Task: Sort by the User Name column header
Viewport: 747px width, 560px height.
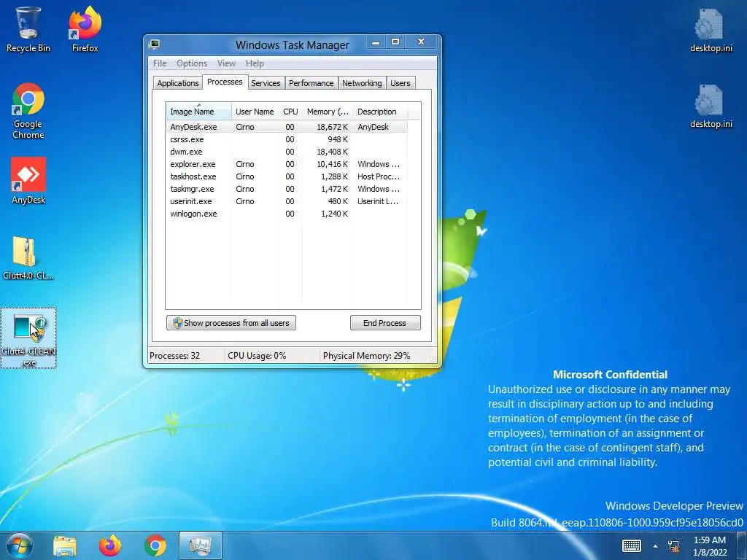Action: (x=255, y=111)
